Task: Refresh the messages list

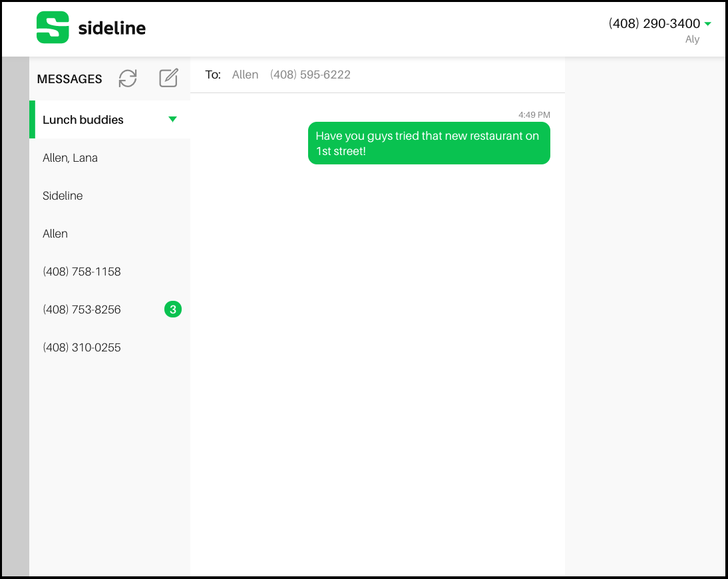Action: tap(128, 78)
